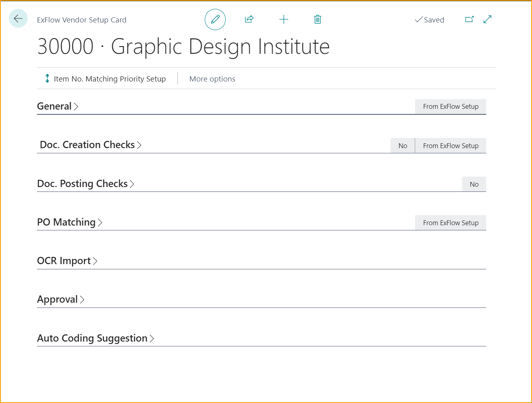This screenshot has height=403, width=532.
Task: Click Item No. Matching Priority icon
Action: click(47, 78)
